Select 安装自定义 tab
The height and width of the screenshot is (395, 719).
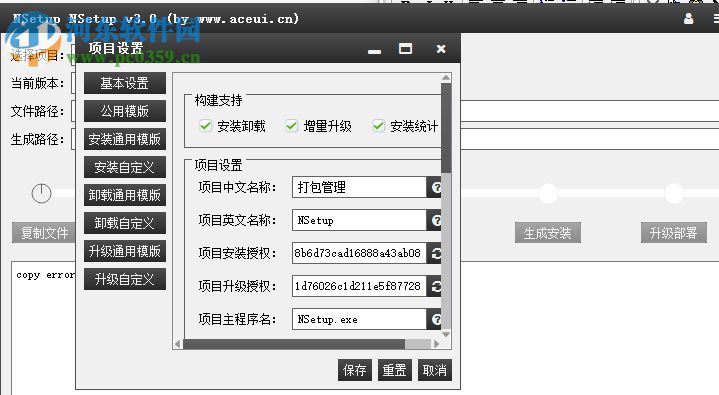click(125, 167)
